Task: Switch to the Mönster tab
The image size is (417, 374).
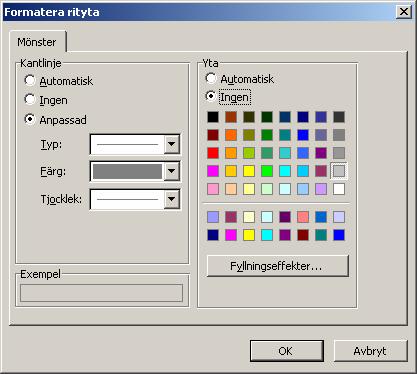Action: coord(37,42)
